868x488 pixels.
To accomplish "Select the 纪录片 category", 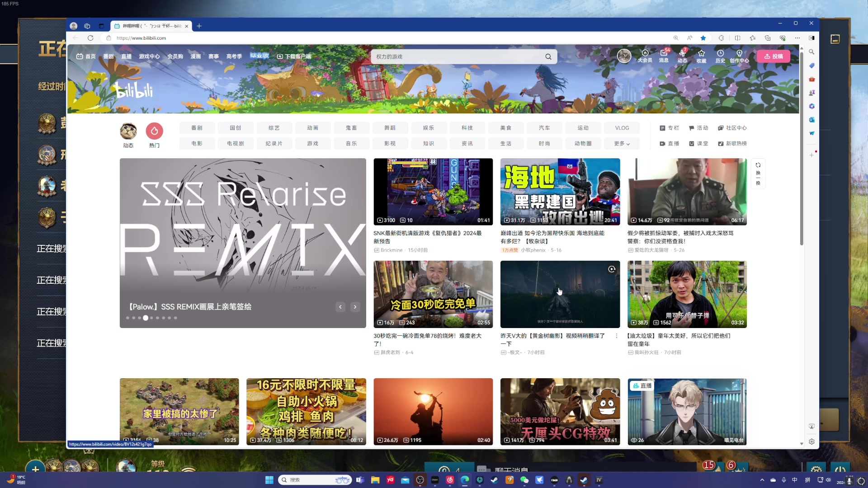I will click(274, 144).
